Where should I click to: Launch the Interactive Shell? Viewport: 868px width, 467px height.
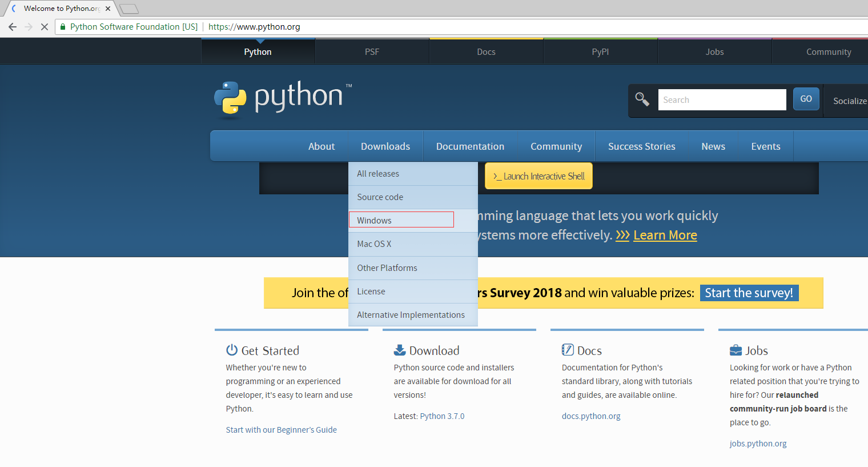click(539, 176)
